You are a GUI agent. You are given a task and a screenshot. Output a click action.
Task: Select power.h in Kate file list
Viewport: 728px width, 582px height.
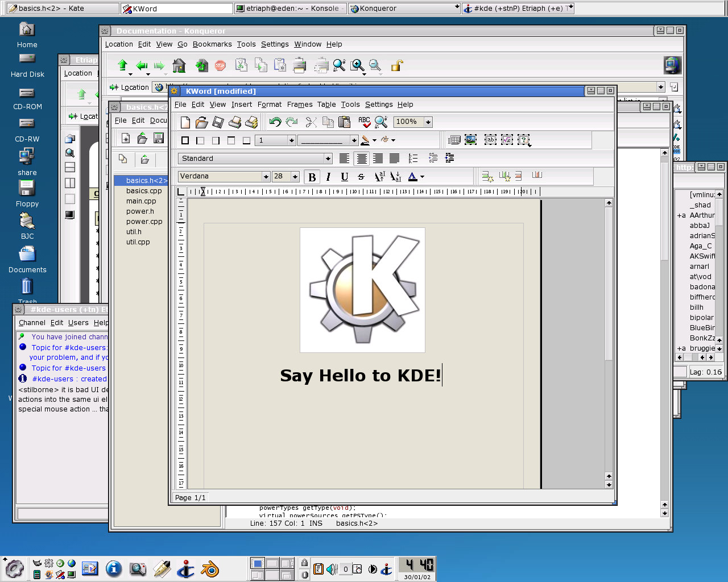(140, 211)
